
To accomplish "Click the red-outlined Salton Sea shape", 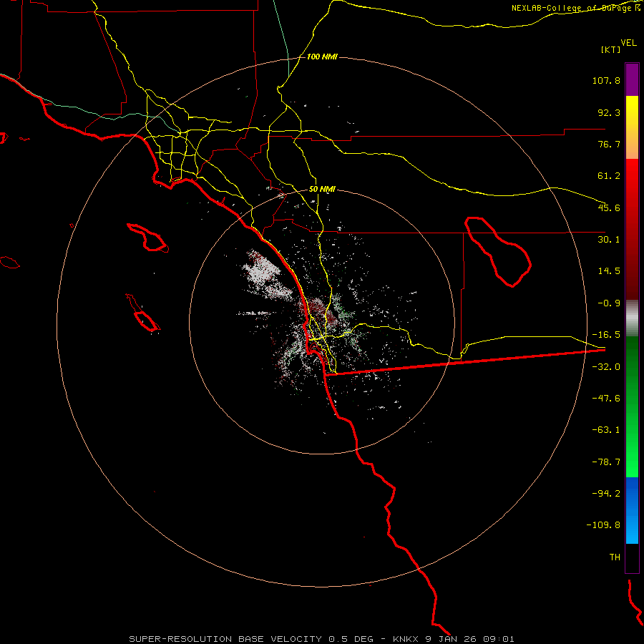I will click(x=498, y=252).
